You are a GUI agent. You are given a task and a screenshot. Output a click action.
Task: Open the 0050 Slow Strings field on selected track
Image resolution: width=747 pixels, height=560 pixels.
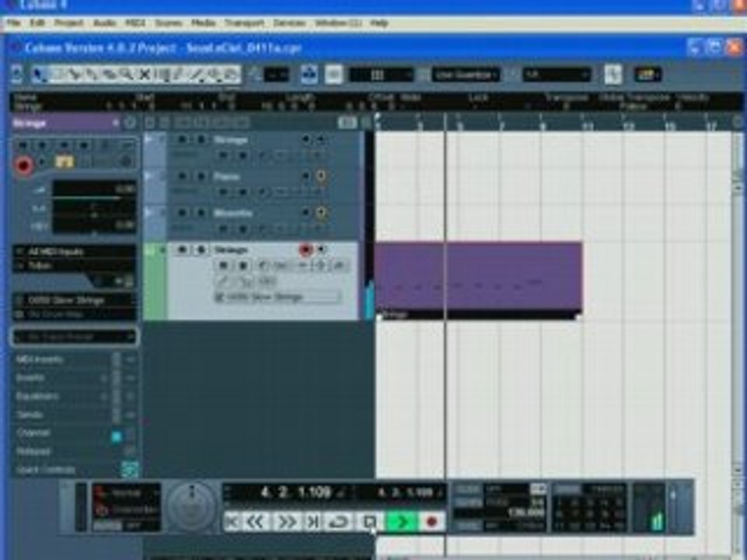pyautogui.click(x=278, y=297)
